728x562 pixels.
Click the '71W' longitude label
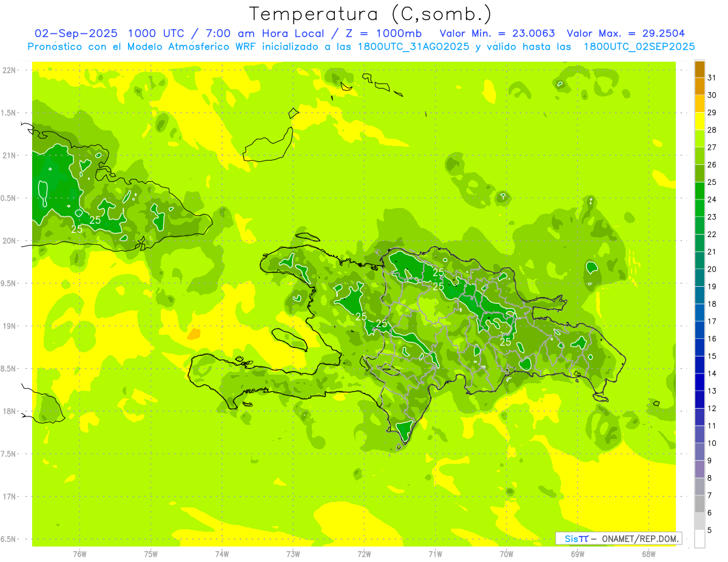(435, 554)
